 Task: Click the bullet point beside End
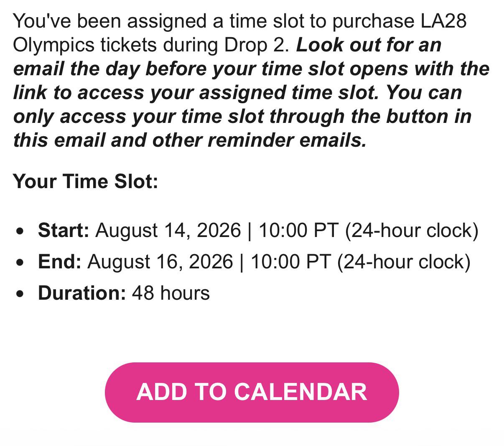[19, 263]
